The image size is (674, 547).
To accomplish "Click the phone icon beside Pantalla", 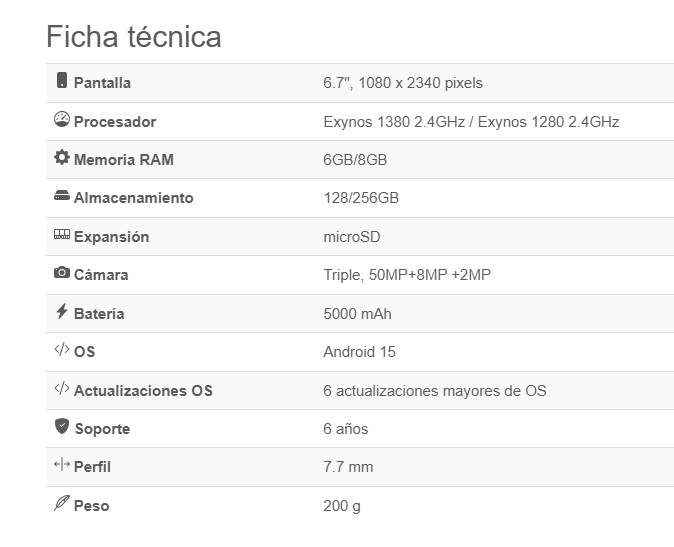I will (x=62, y=80).
